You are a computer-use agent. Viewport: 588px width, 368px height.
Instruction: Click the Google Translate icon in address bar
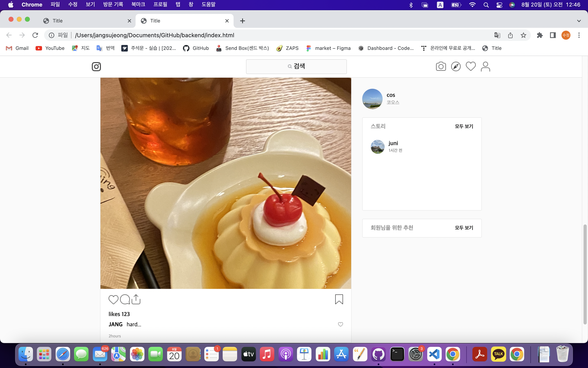497,35
